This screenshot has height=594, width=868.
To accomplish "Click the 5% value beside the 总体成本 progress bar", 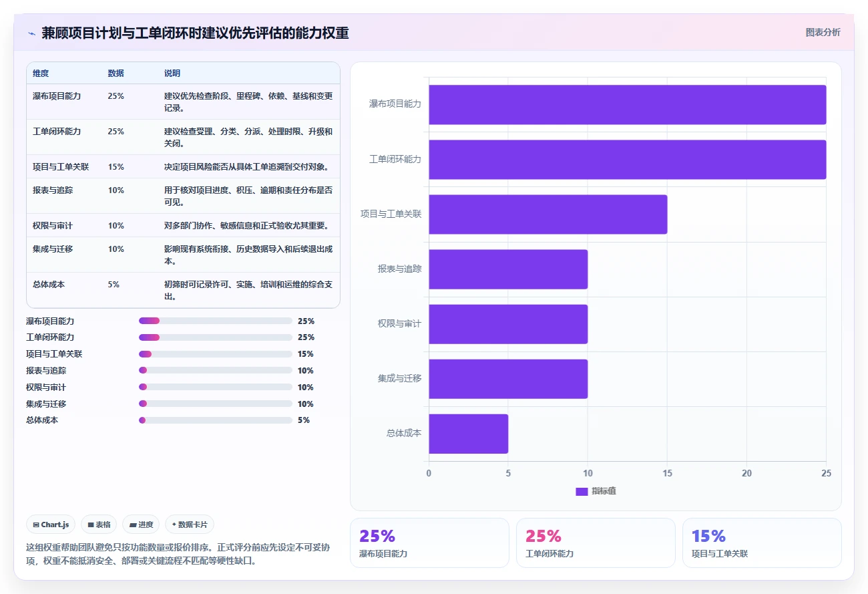I will click(x=304, y=420).
